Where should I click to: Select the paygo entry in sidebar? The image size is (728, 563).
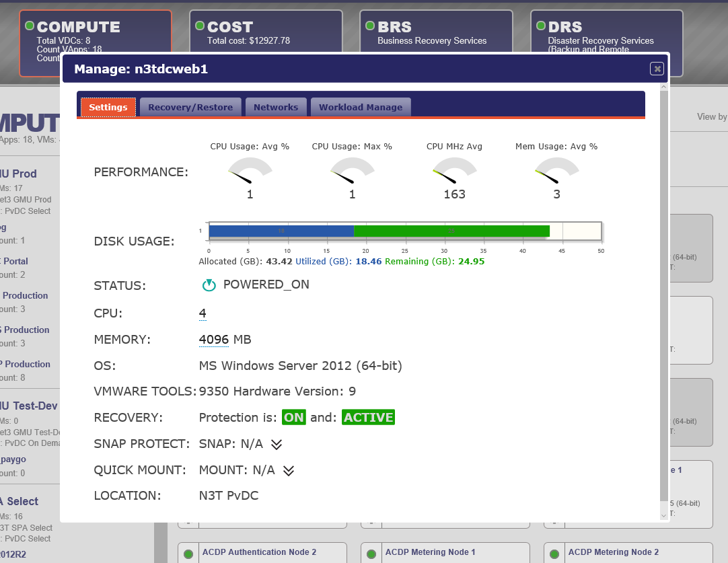pos(13,459)
